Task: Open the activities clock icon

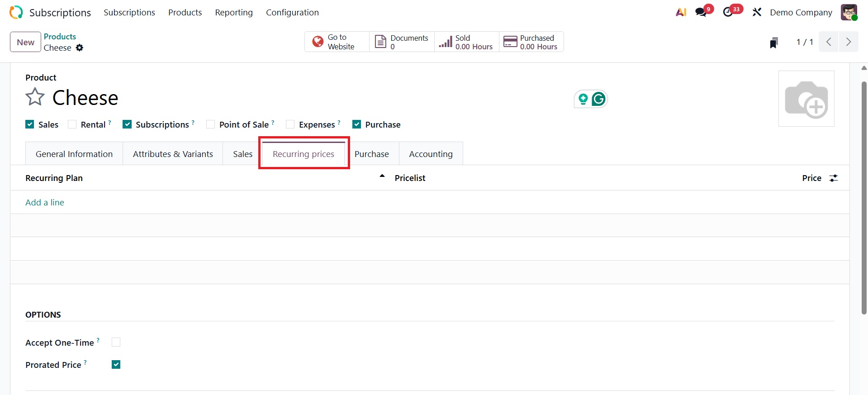Action: click(728, 12)
